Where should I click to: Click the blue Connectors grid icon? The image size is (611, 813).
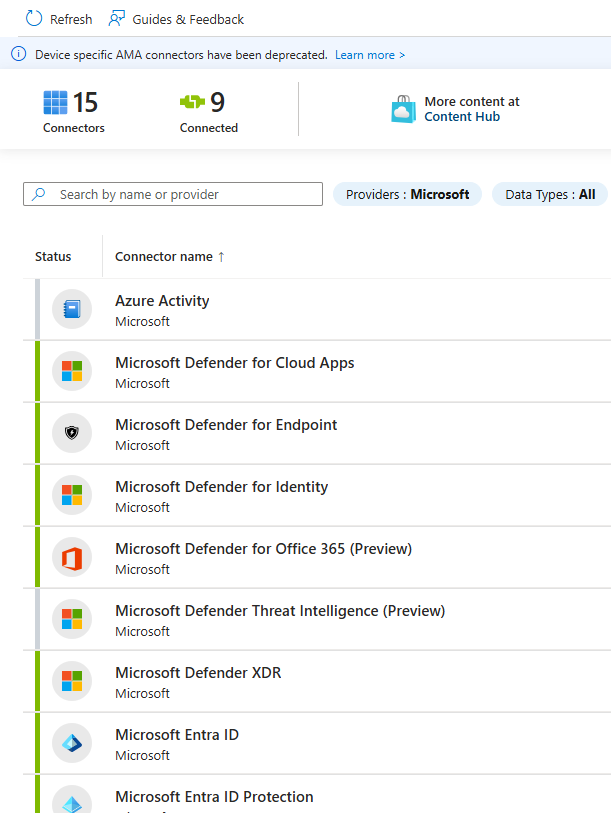click(x=55, y=102)
